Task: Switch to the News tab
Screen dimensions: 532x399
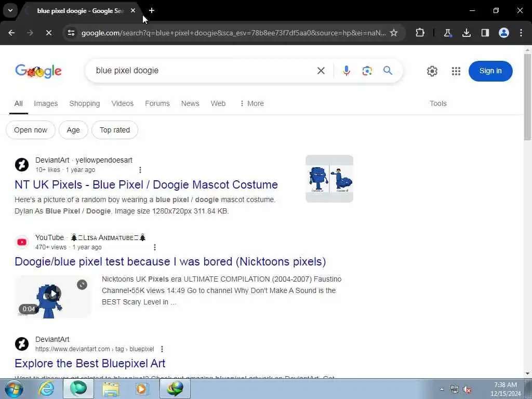Action: (190, 103)
